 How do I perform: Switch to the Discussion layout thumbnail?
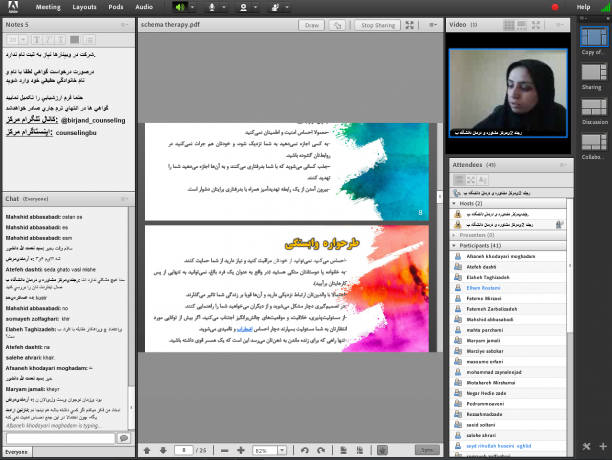coord(594,107)
